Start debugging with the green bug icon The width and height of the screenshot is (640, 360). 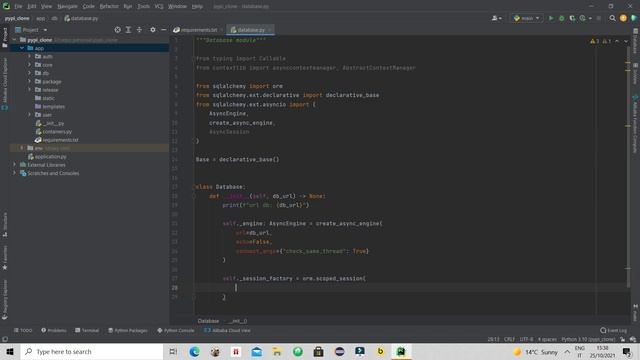562,18
